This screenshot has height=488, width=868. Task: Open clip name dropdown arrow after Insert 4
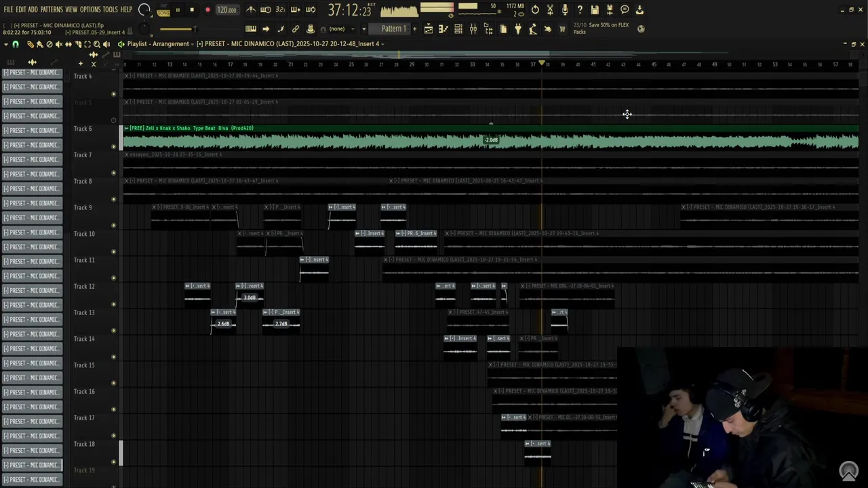(382, 44)
